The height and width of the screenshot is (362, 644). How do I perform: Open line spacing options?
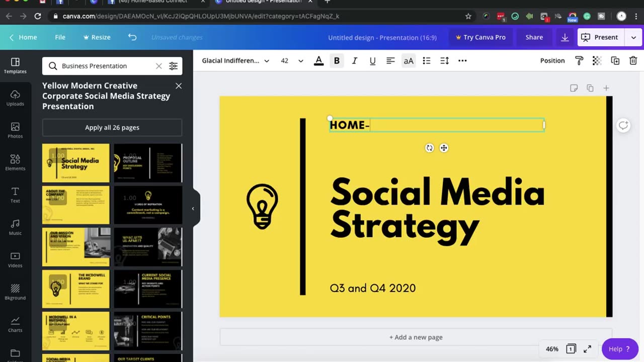click(444, 61)
